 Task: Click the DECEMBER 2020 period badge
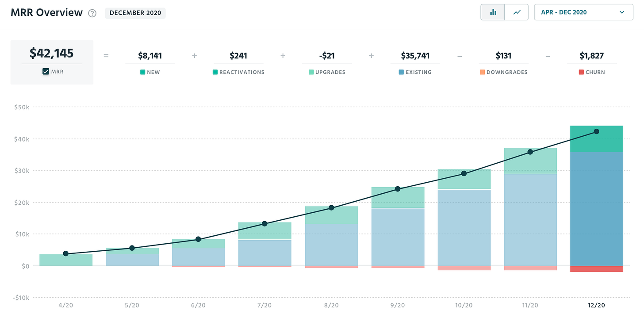point(135,13)
